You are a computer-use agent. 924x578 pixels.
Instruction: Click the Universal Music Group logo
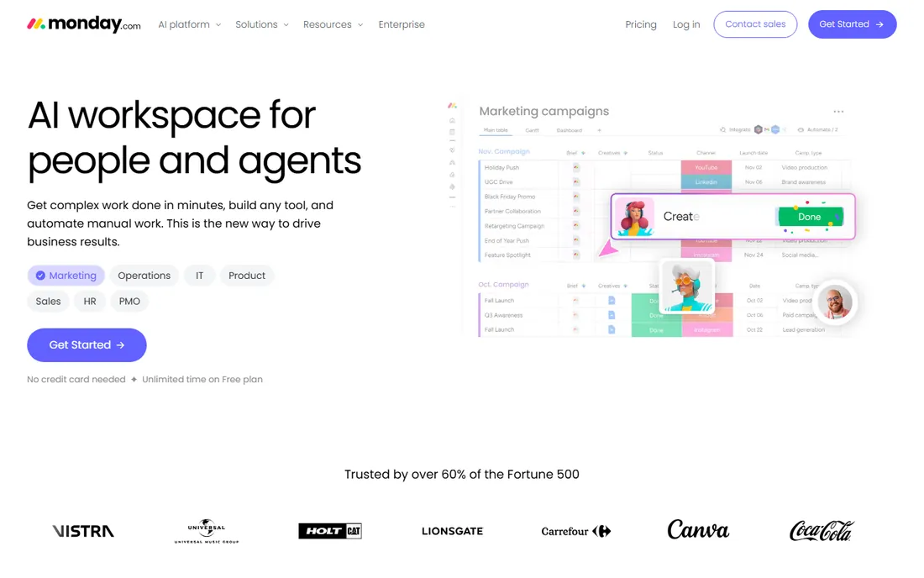(x=207, y=531)
